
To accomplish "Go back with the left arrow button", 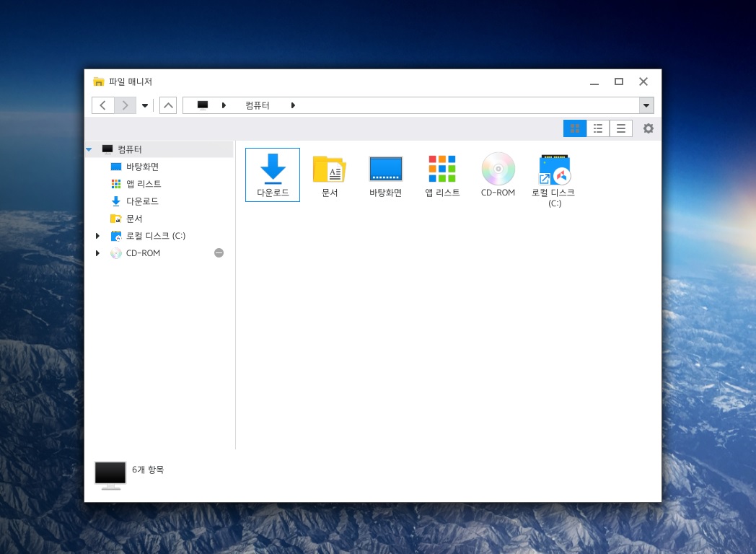I will tap(102, 105).
